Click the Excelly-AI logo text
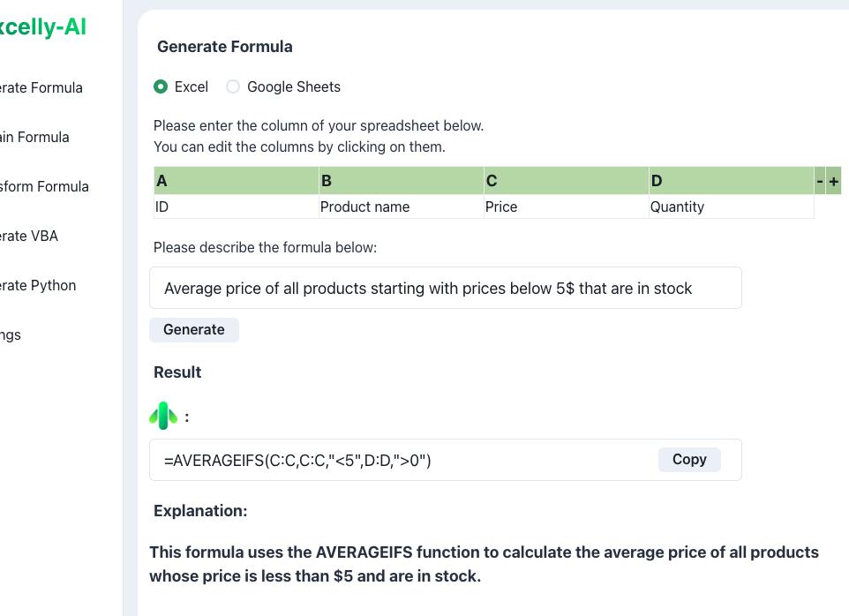849x616 pixels. pyautogui.click(x=42, y=27)
